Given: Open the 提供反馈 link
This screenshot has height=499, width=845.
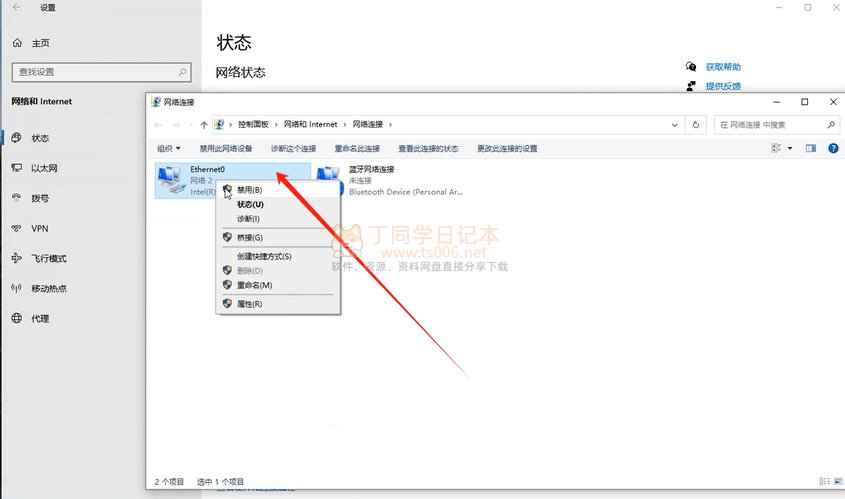Looking at the screenshot, I should tap(723, 86).
